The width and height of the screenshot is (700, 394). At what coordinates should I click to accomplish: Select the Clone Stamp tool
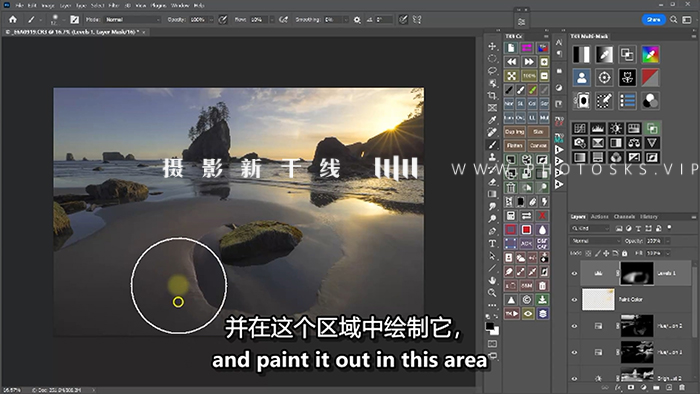click(492, 157)
